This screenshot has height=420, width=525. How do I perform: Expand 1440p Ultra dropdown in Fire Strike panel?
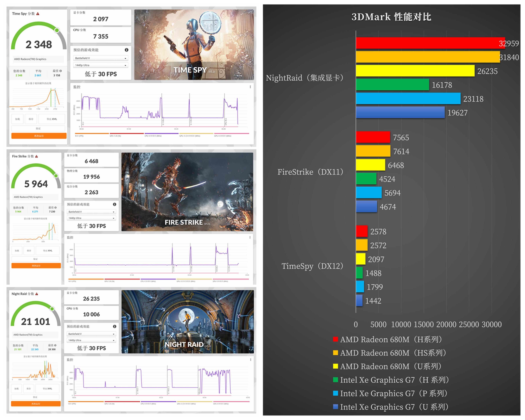tap(91, 218)
